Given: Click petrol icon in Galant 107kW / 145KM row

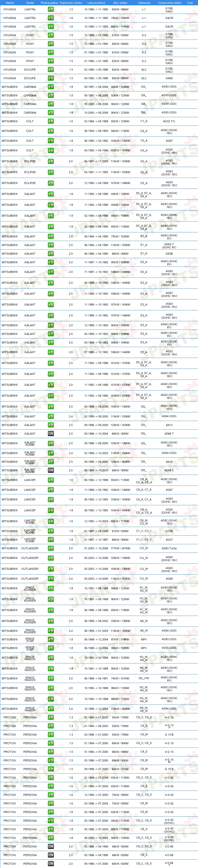Looking at the screenshot, I should pyautogui.click(x=51, y=305).
